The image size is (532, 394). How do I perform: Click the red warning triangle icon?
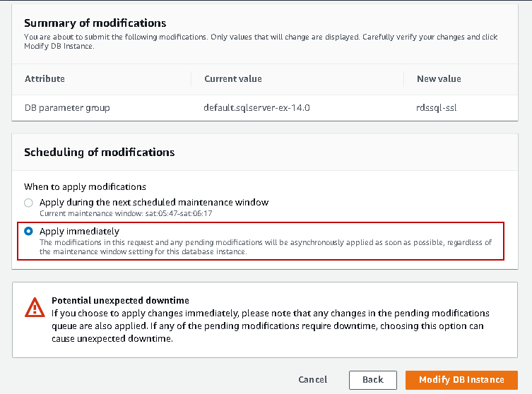[x=35, y=306]
